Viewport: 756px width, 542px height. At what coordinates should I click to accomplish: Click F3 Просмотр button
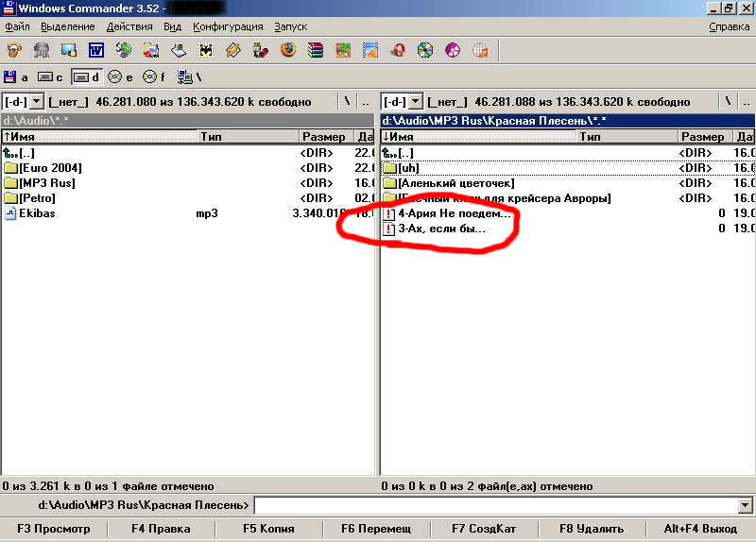point(54,529)
